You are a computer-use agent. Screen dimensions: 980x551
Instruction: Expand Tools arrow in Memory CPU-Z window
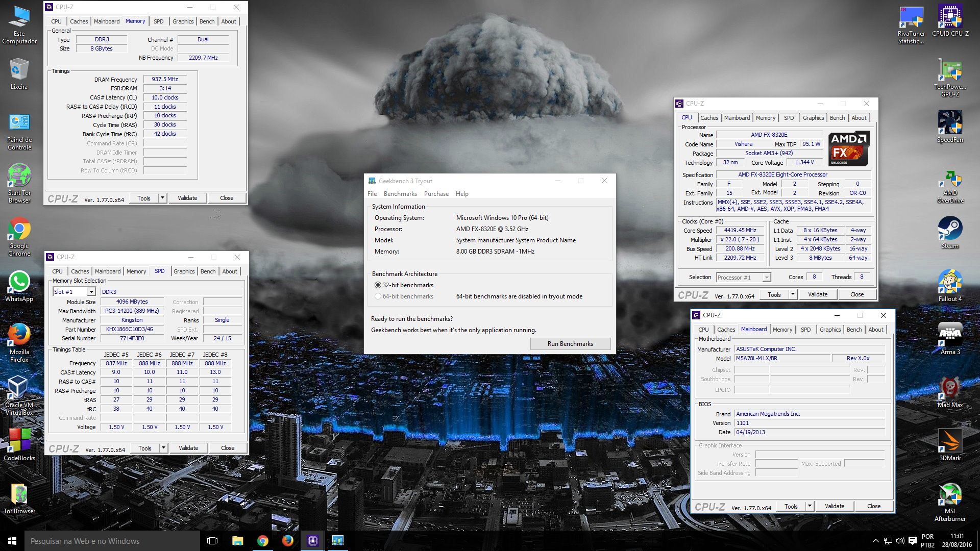(x=162, y=198)
